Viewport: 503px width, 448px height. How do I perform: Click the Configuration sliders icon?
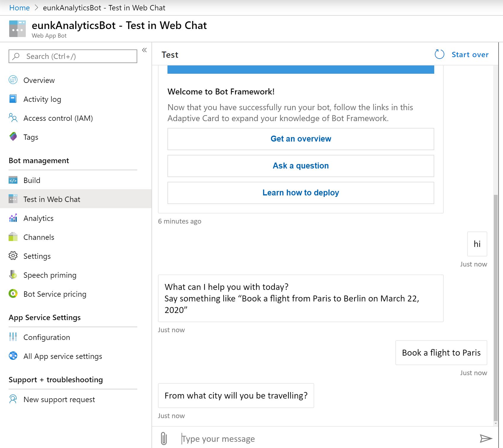(13, 337)
